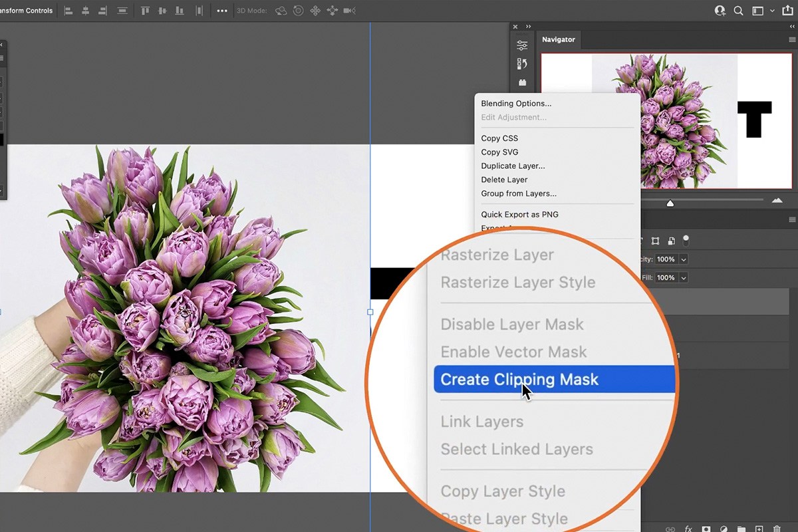Expand icon dock double arrows
The image size is (798, 532).
[529, 27]
